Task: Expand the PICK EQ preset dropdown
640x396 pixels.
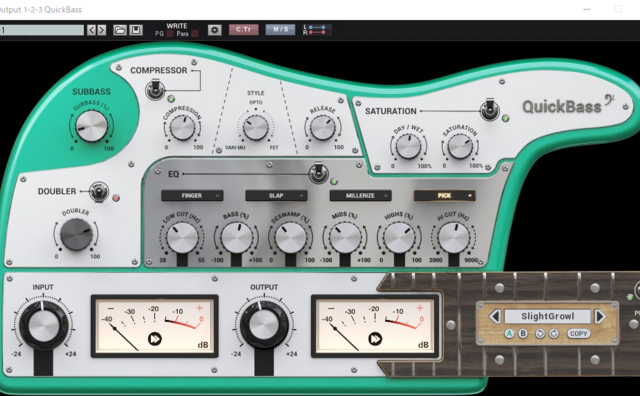Action: [x=444, y=196]
